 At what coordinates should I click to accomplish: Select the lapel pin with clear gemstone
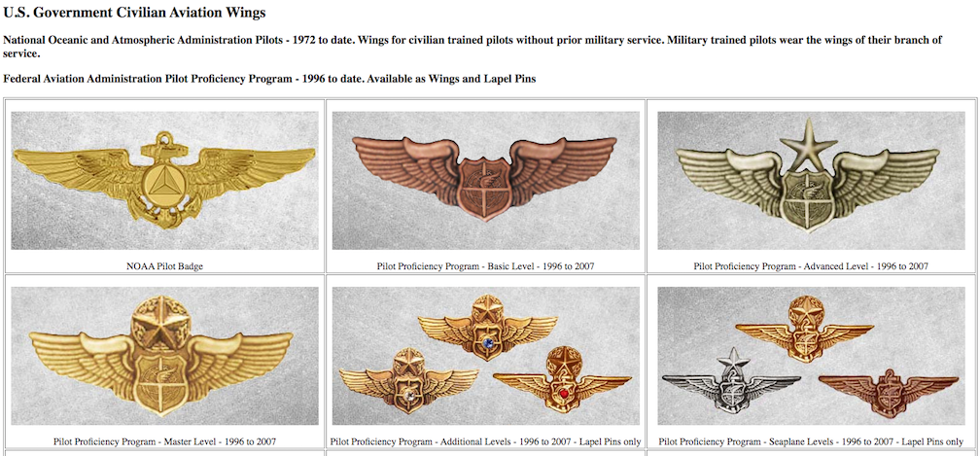click(409, 381)
